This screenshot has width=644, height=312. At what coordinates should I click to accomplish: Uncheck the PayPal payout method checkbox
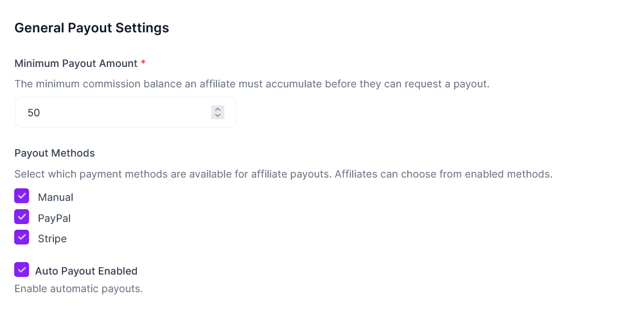point(22,217)
